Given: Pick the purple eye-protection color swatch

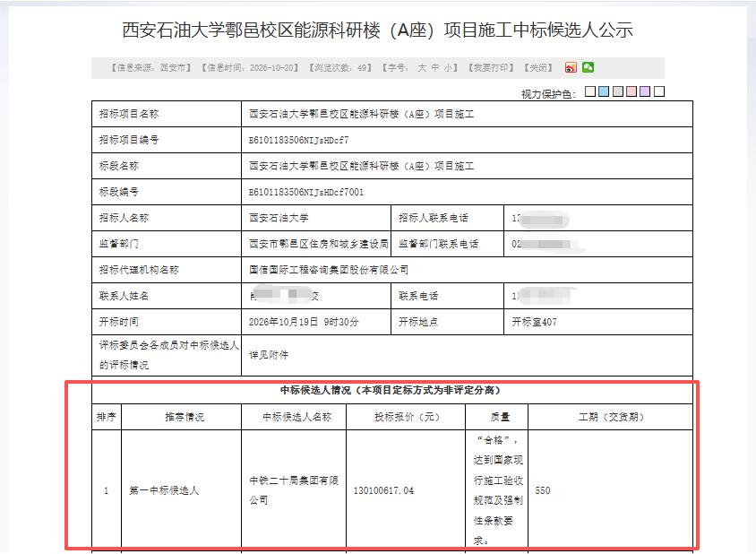Looking at the screenshot, I should (645, 91).
